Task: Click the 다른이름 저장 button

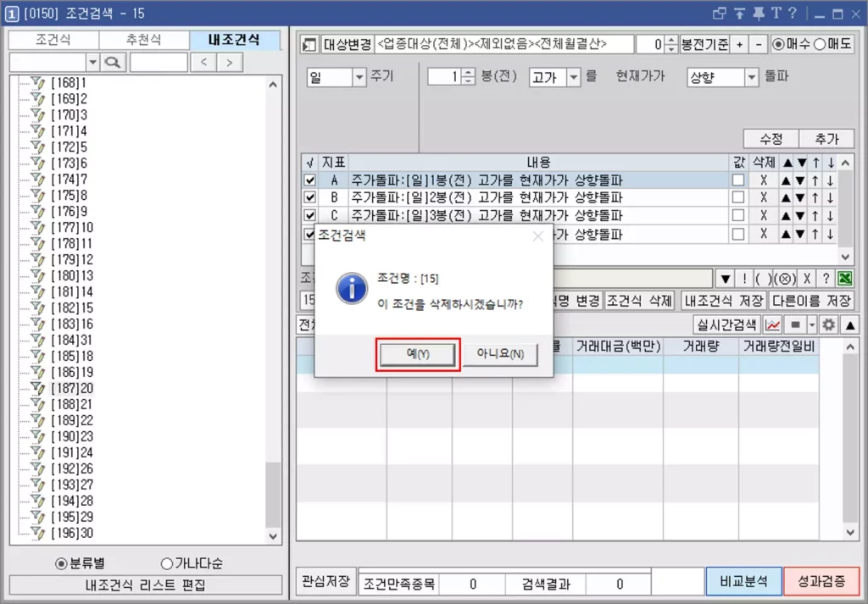Action: 811,301
